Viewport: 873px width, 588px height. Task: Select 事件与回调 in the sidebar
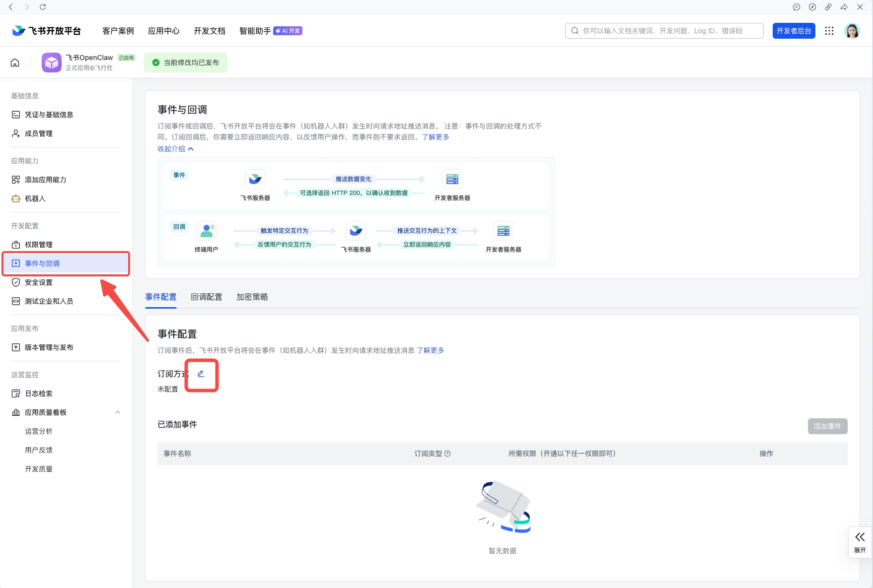click(42, 263)
